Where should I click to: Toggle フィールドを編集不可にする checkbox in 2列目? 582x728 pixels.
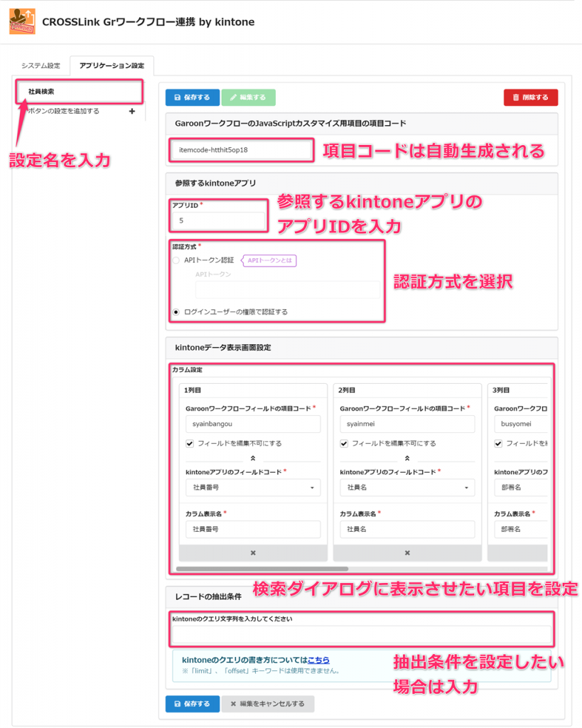344,444
